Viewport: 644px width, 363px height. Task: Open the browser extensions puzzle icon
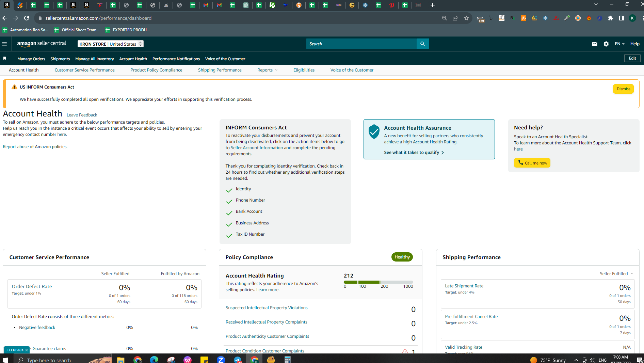[x=611, y=18]
